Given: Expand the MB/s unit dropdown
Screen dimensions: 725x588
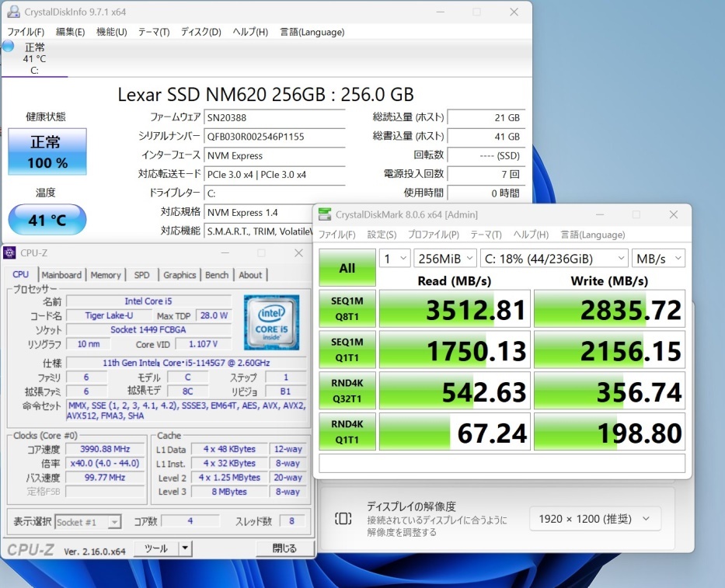Looking at the screenshot, I should pos(657,258).
